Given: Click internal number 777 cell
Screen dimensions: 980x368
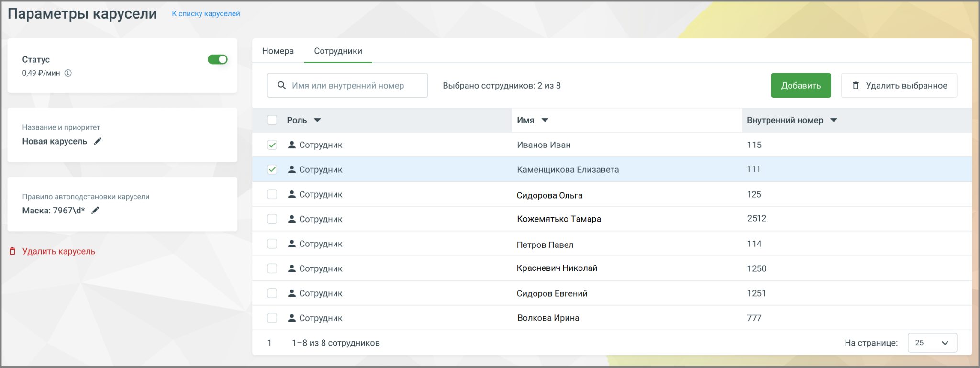Looking at the screenshot, I should 754,318.
